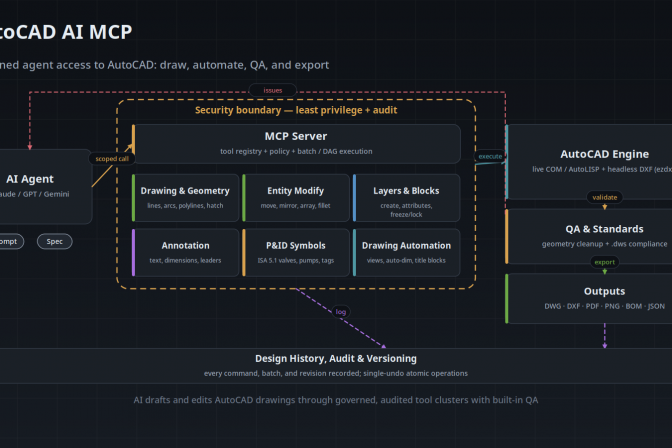Click the 'log' edge label
This screenshot has height=448, width=672.
(x=341, y=312)
